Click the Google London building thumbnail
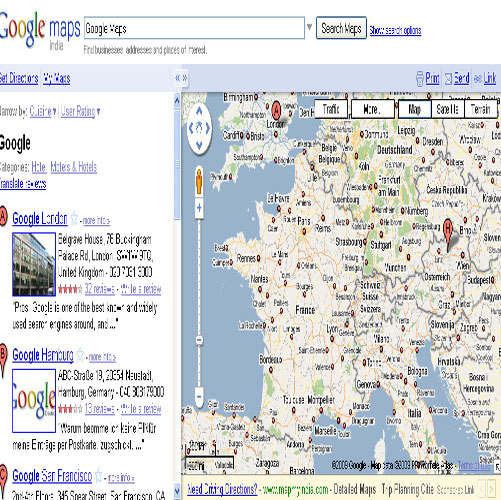Image resolution: width=501 pixels, height=500 pixels. (x=34, y=264)
